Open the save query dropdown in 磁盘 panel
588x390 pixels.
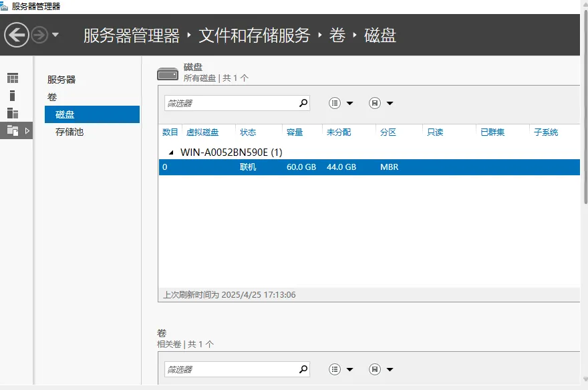(381, 103)
